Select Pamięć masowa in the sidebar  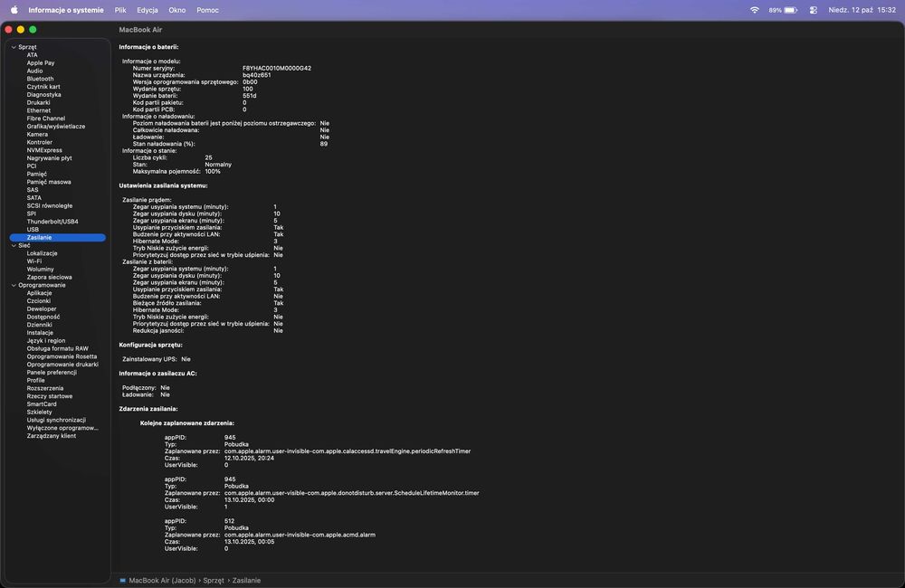pyautogui.click(x=49, y=182)
